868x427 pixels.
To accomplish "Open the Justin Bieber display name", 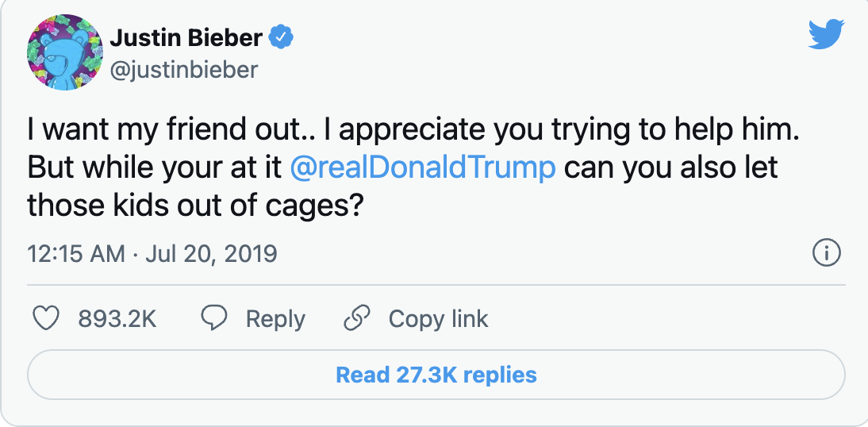I will tap(186, 37).
